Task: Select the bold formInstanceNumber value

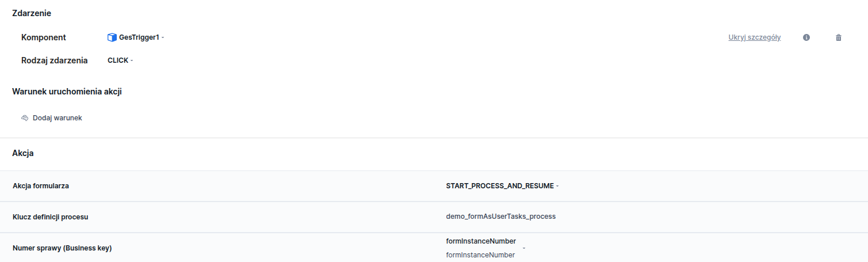Action: 481,241
